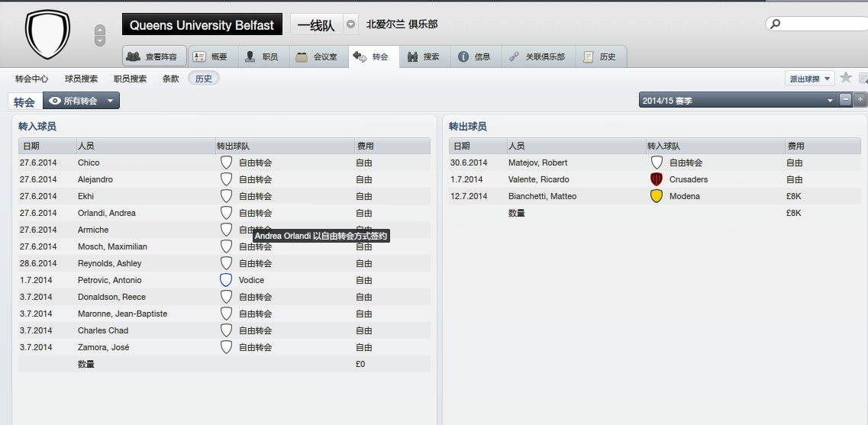Click the £8K fee for Bianchetti
This screenshot has width=868, height=425.
[x=793, y=196]
